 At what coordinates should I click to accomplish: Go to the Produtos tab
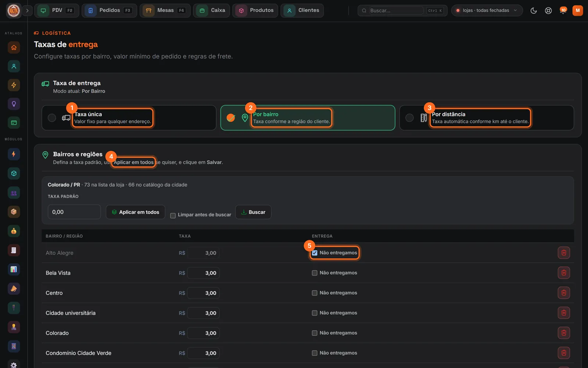click(255, 10)
